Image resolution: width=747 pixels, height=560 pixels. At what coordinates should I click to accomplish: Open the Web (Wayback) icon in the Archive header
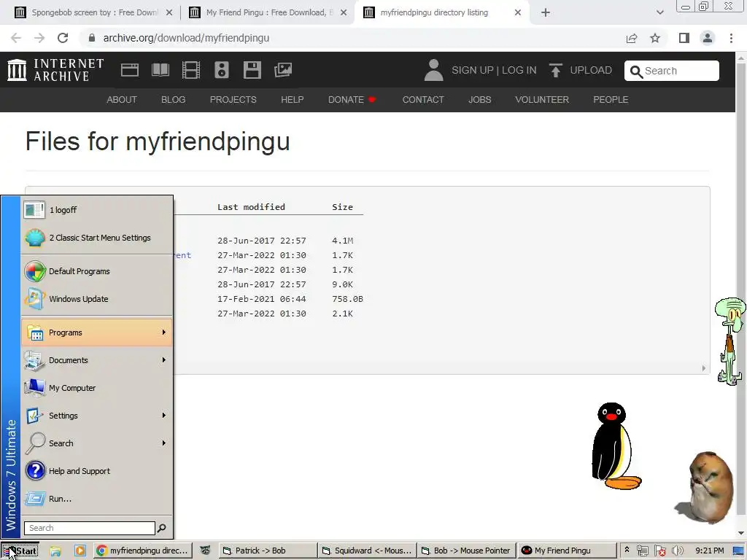click(x=130, y=70)
